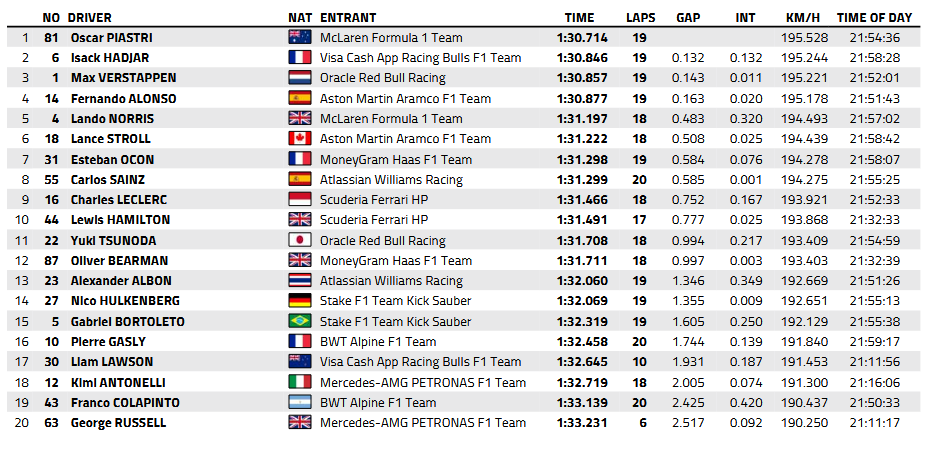Click the TIME column header
The width and height of the screenshot is (943, 449).
click(x=579, y=17)
